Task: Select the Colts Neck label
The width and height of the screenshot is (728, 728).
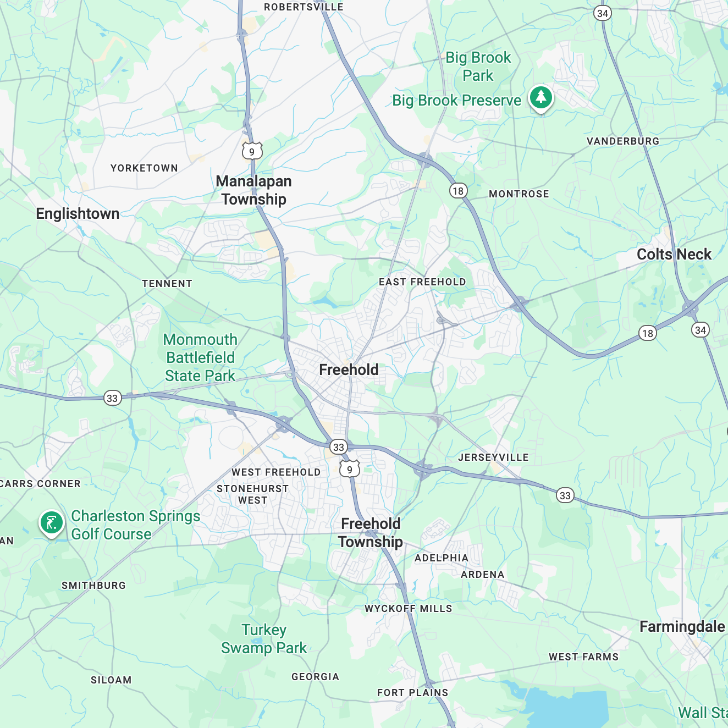Action: pyautogui.click(x=674, y=254)
